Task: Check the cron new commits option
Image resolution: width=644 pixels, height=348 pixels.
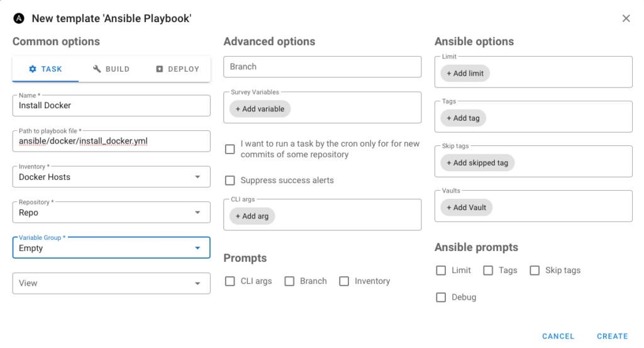Action: coord(230,149)
